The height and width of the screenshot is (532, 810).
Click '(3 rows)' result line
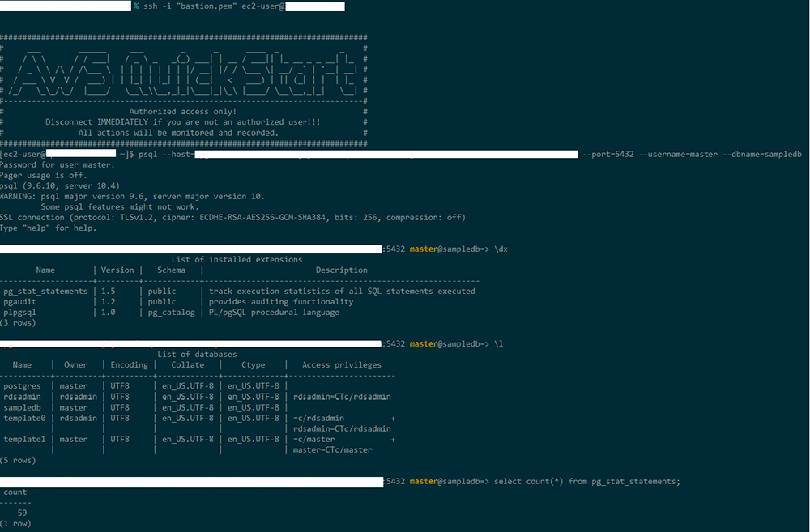pyautogui.click(x=18, y=323)
